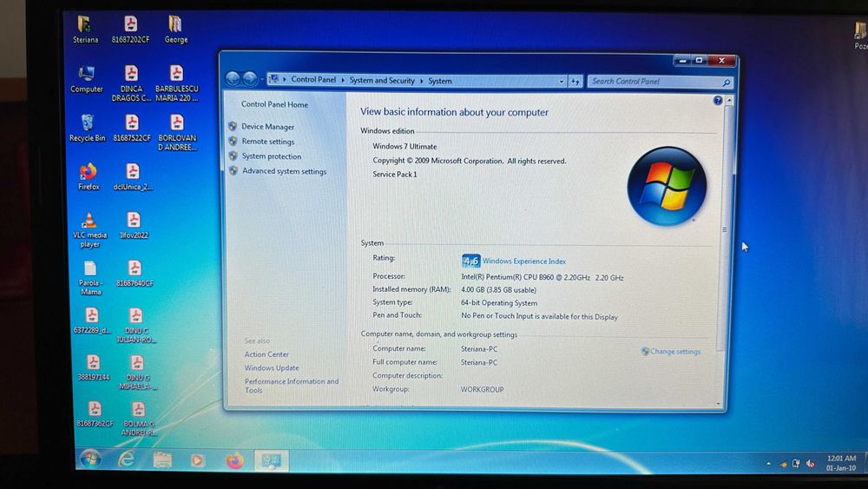Image resolution: width=868 pixels, height=489 pixels.
Task: Launch Firefox from the desktop shortcut
Action: 88,176
